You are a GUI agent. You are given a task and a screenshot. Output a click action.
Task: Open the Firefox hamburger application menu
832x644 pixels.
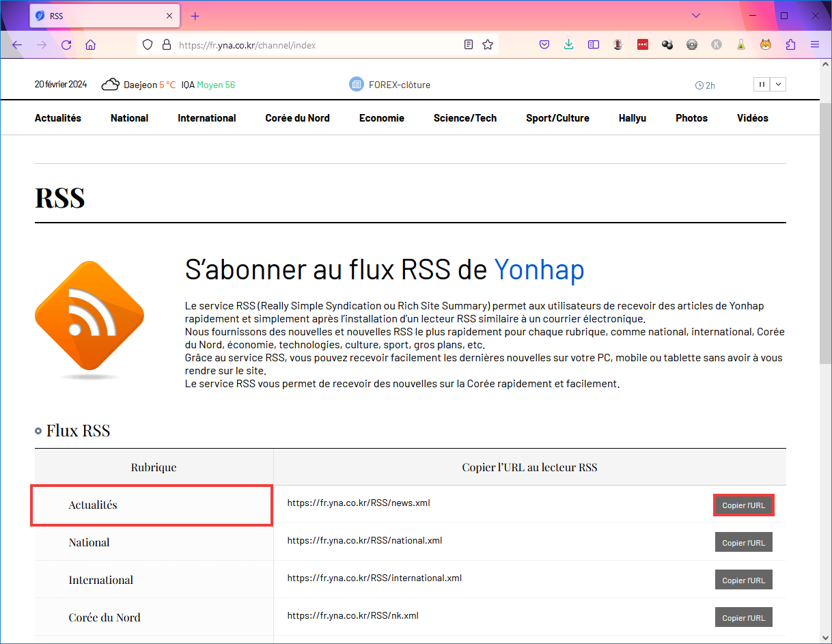click(815, 45)
